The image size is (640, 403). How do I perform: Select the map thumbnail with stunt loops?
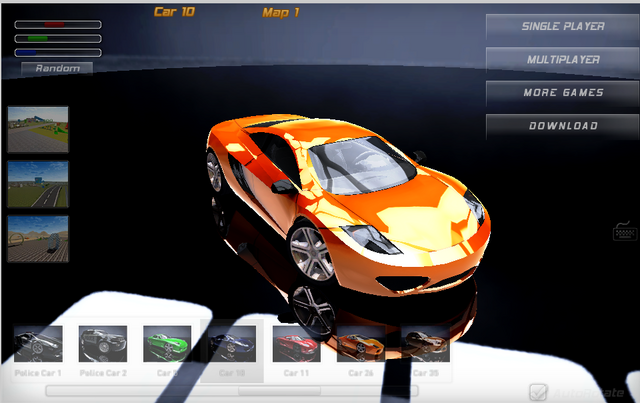(38, 239)
